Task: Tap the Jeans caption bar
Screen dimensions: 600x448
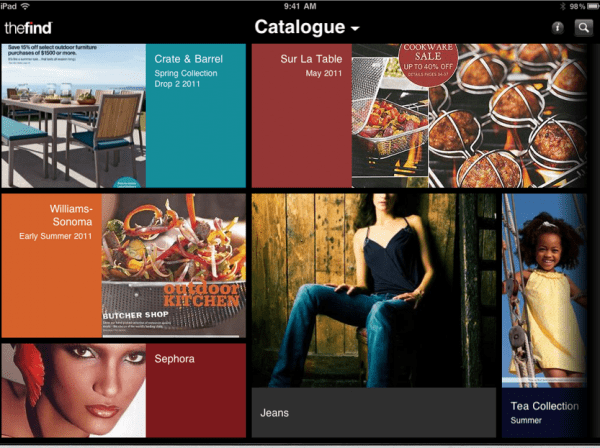Action: tap(374, 412)
